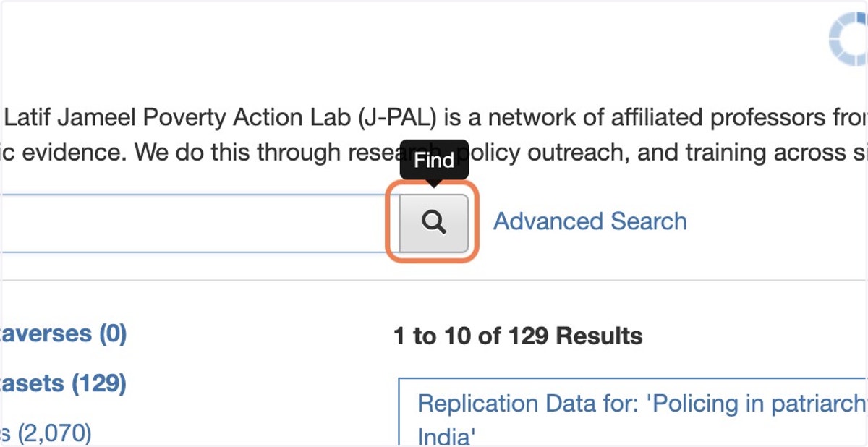Click the black Find tooltip bubble
The image size is (868, 447).
tap(434, 160)
